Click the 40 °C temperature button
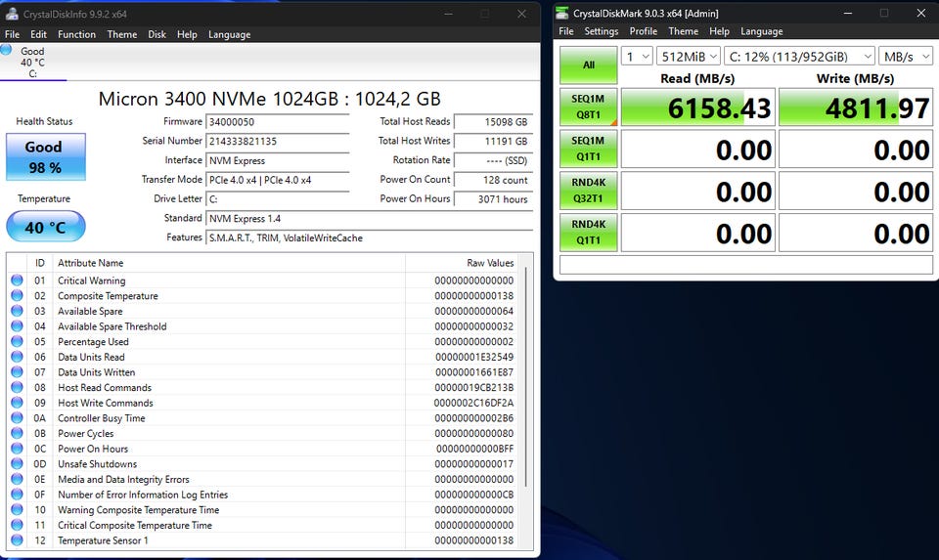939x560 pixels. [x=46, y=227]
